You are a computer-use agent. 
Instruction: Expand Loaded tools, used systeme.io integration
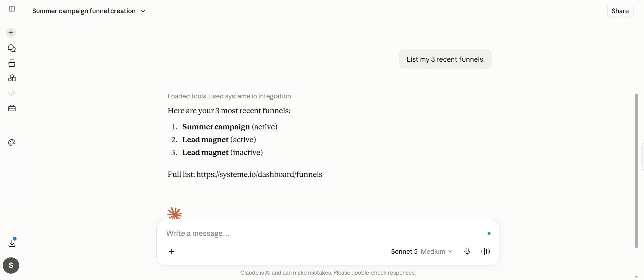point(229,96)
